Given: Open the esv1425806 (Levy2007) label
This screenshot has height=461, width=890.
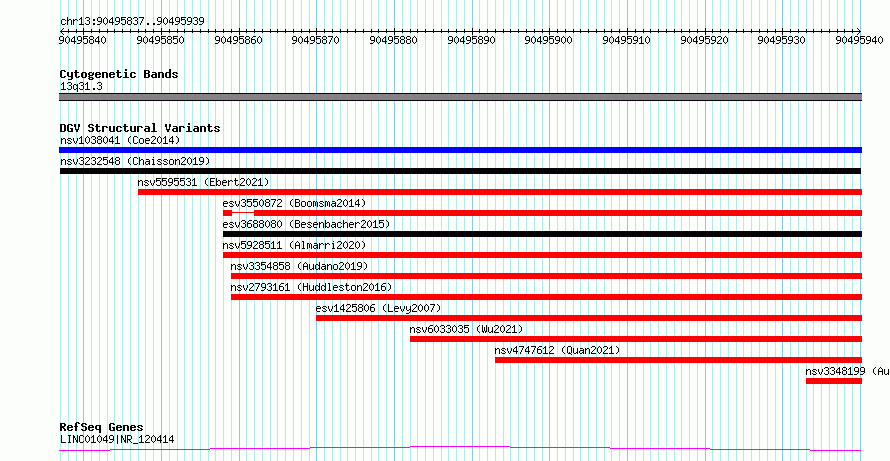Looking at the screenshot, I should (379, 308).
